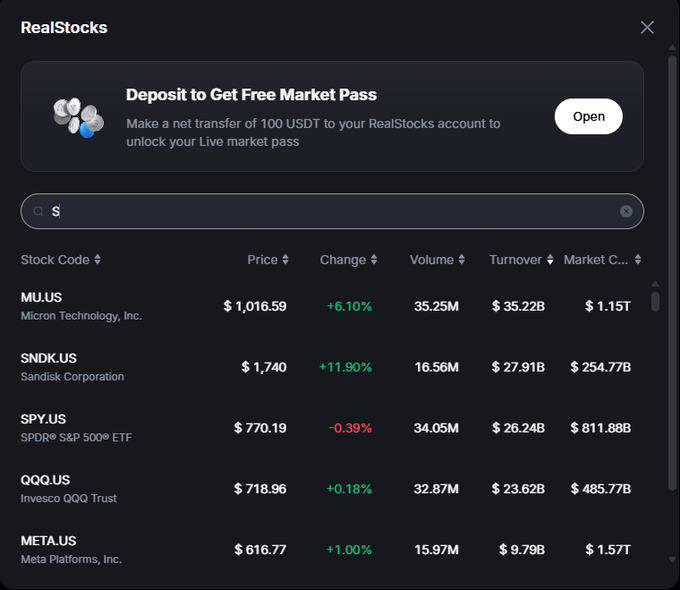Click the 15.97M volume value
Image resolution: width=680 pixels, height=590 pixels.
[x=436, y=550]
